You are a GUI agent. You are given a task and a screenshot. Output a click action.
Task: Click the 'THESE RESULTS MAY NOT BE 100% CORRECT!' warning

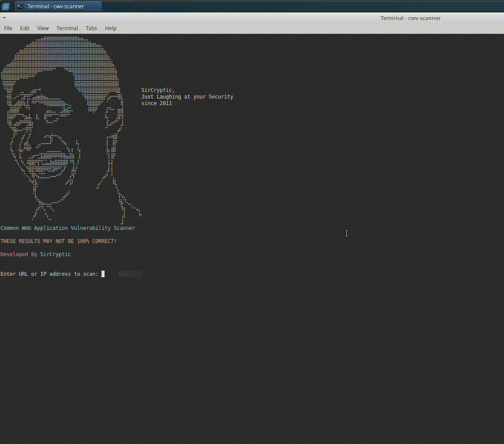[59, 241]
